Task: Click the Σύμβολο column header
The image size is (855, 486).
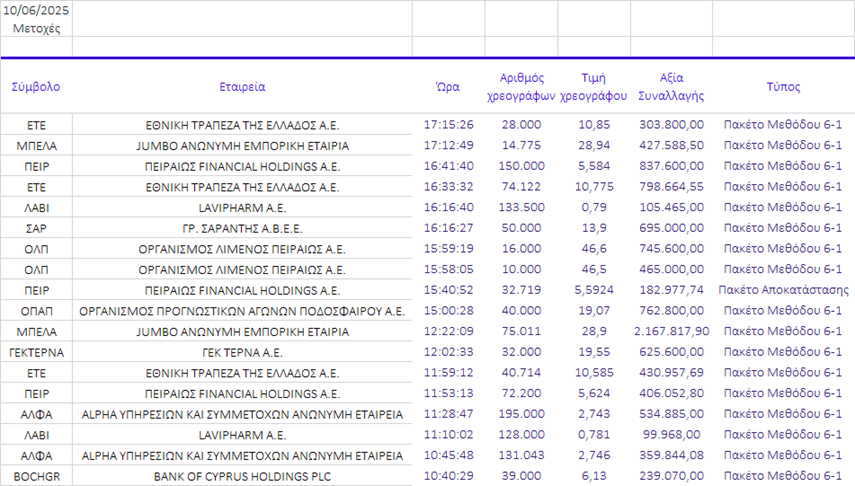Action: click(x=36, y=87)
